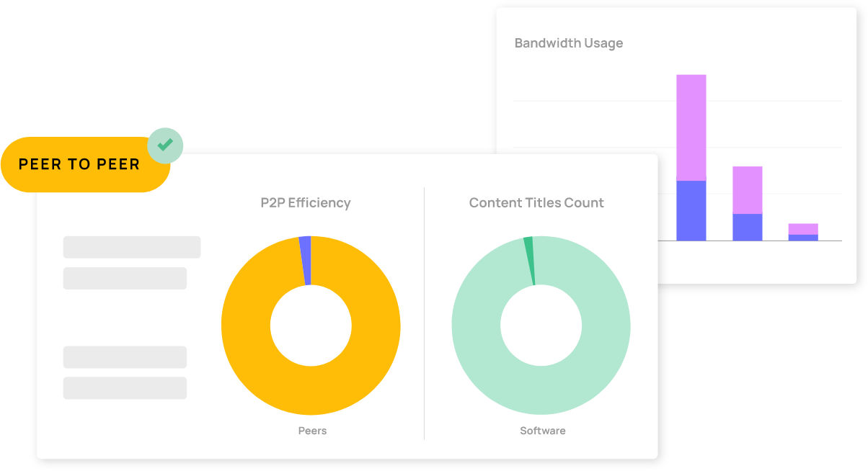Select the yellow segment of P2P Efficiency donut
The image size is (868, 471).
[x=311, y=389]
